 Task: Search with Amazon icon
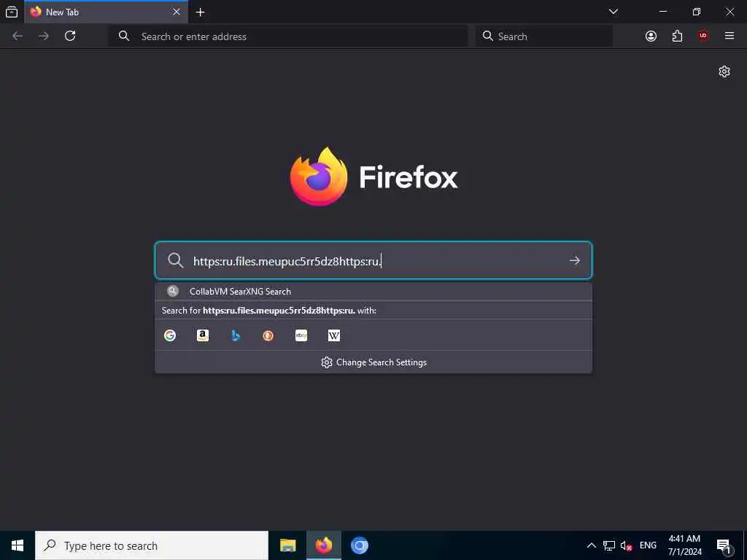coord(203,335)
